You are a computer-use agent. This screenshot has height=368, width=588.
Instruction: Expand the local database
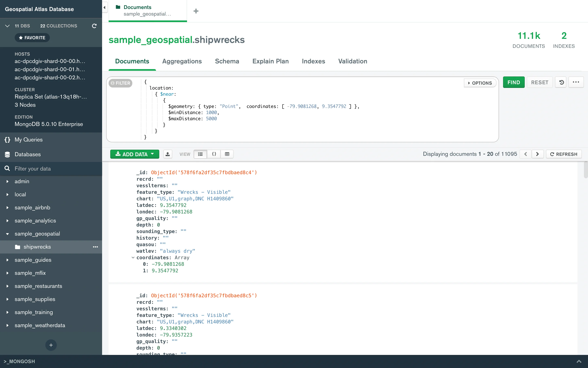pyautogui.click(x=7, y=194)
